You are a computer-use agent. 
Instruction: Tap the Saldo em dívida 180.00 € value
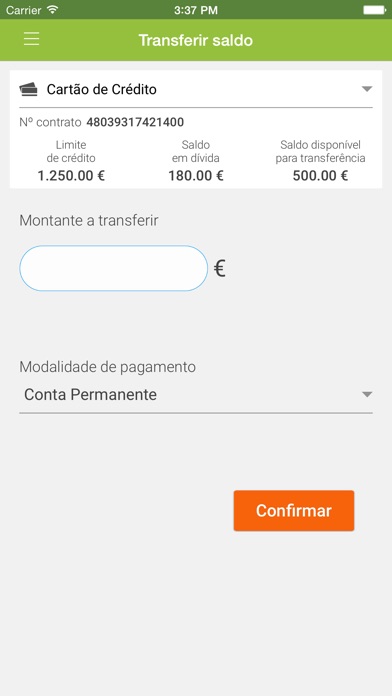click(x=196, y=176)
